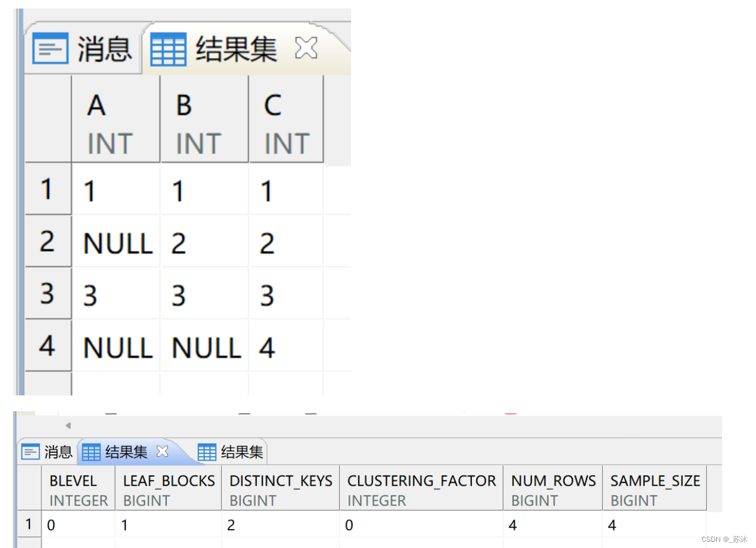756x548 pixels.
Task: Click the left navigation arrow above the tabs
Action: [x=67, y=425]
